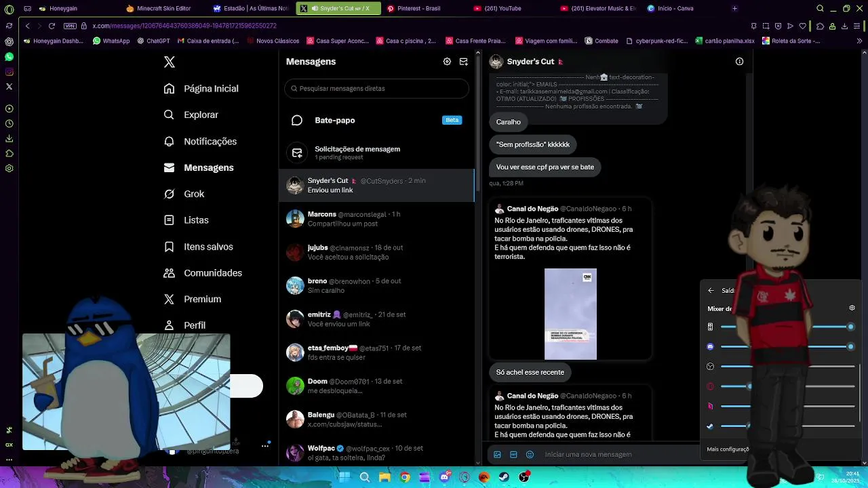Open the Premium page
Screen dimensions: 868x488
click(x=192, y=299)
